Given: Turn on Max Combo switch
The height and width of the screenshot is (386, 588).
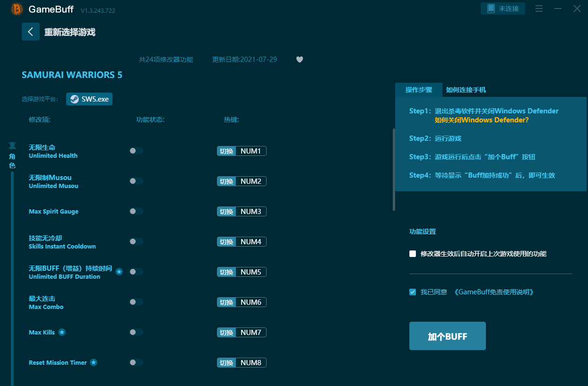Looking at the screenshot, I should (136, 302).
